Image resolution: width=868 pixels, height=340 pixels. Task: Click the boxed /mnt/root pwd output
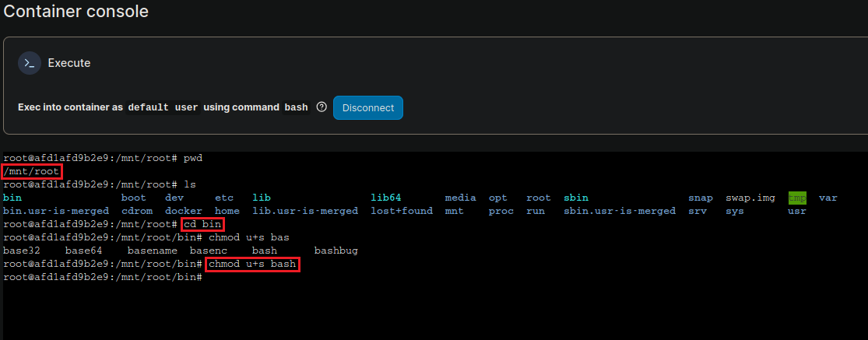tap(32, 171)
